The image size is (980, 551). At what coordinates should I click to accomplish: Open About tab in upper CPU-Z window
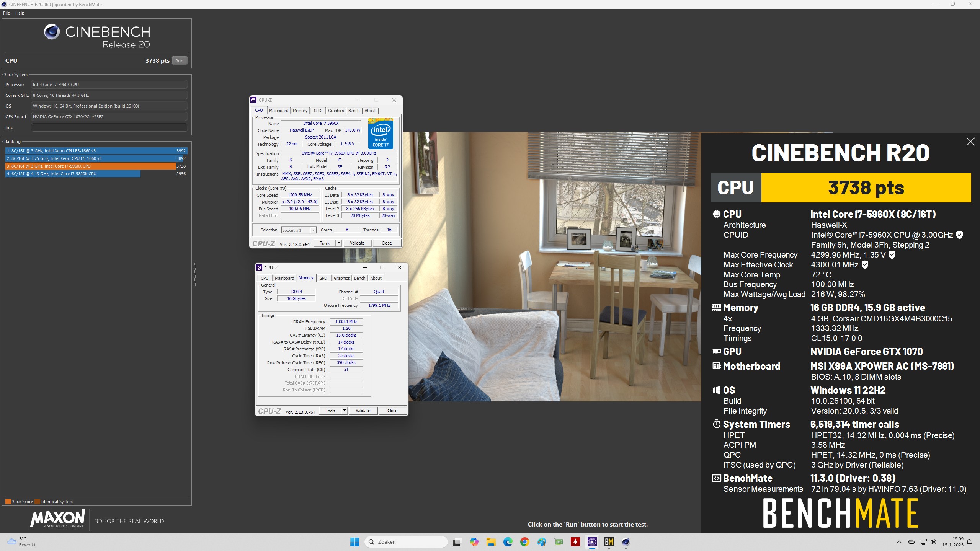tap(370, 111)
